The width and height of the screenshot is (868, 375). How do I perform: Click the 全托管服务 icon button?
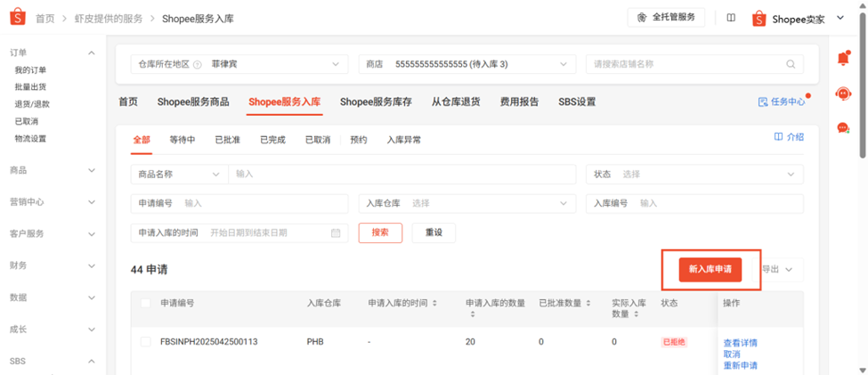(666, 17)
